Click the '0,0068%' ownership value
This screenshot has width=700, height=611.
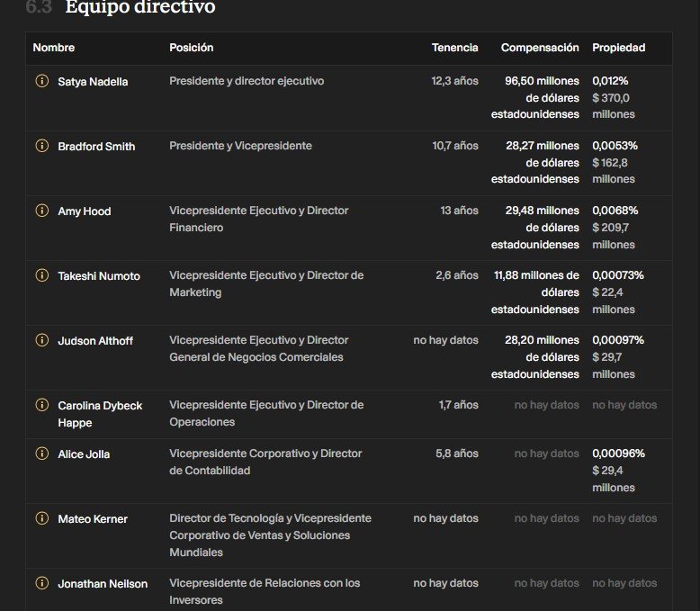[615, 211]
